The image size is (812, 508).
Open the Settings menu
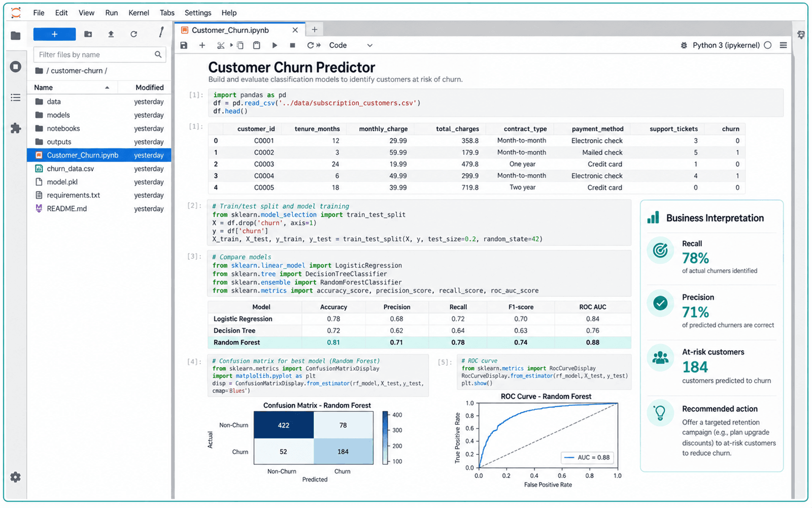pos(198,13)
